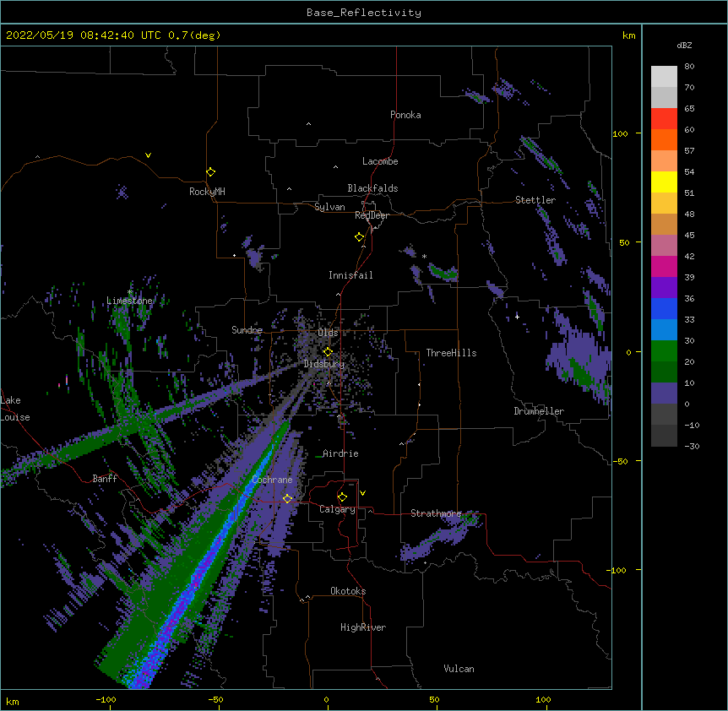728x711 pixels.
Task: Pick the bright yellow 54–51 dBZ swatch
Action: 664,182
